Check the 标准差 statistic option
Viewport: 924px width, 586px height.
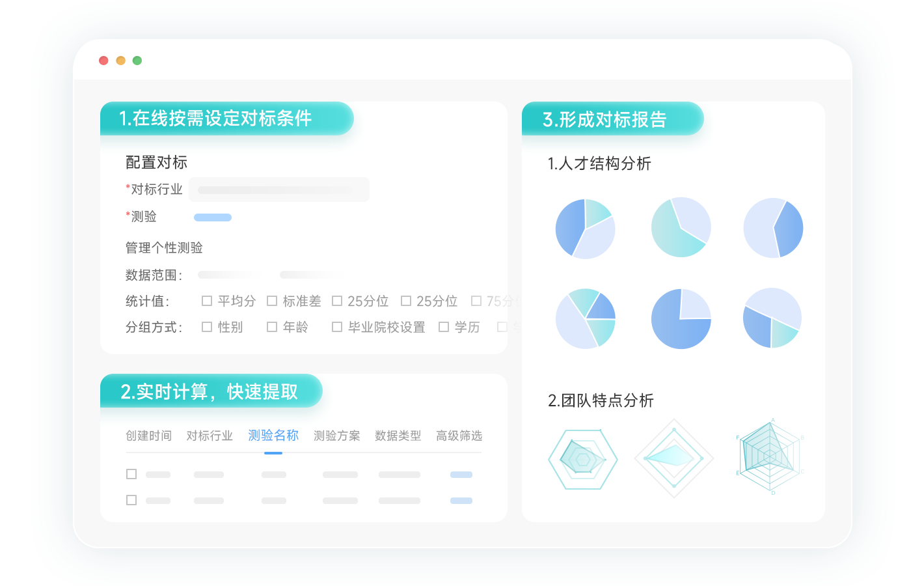[x=272, y=301]
